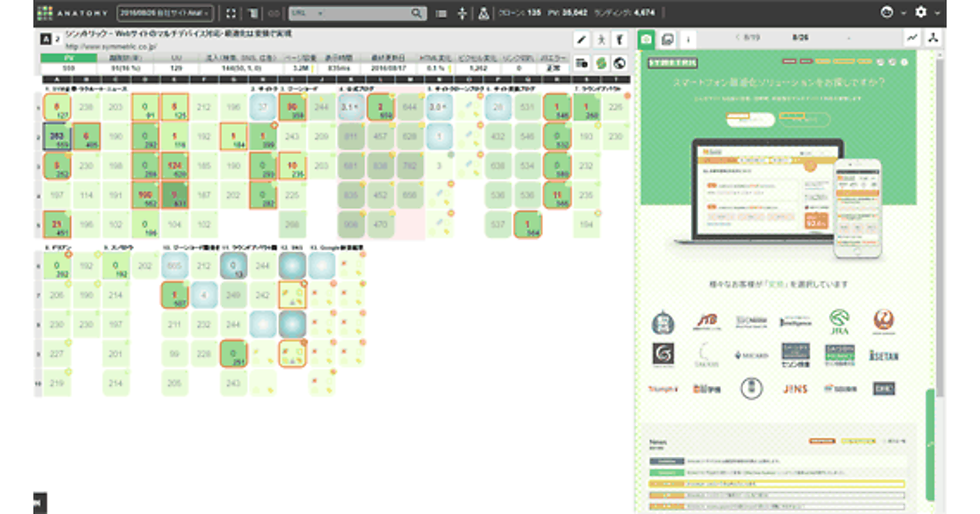980x514 pixels.
Task: Expand the arrow next to user avatar
Action: 903,14
